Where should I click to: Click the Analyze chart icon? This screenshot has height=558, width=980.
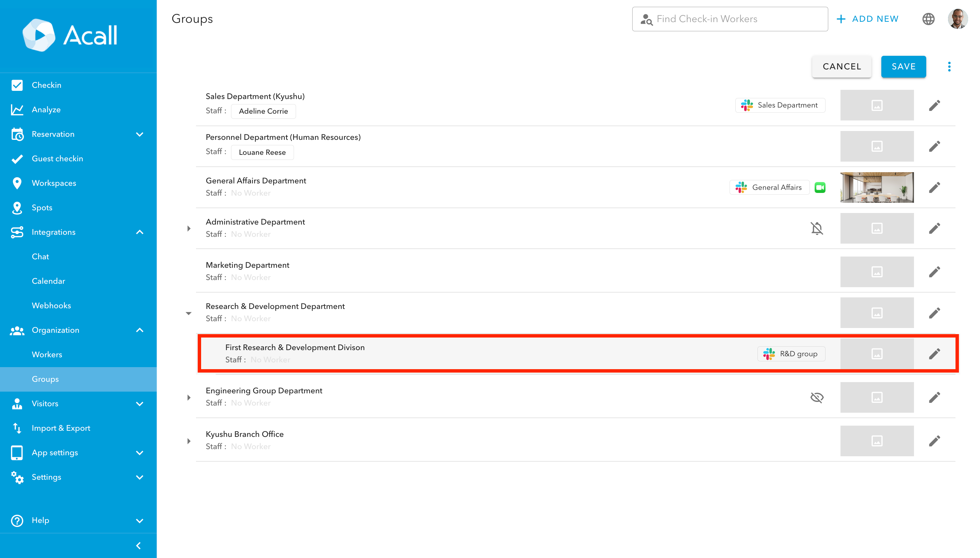[17, 110]
